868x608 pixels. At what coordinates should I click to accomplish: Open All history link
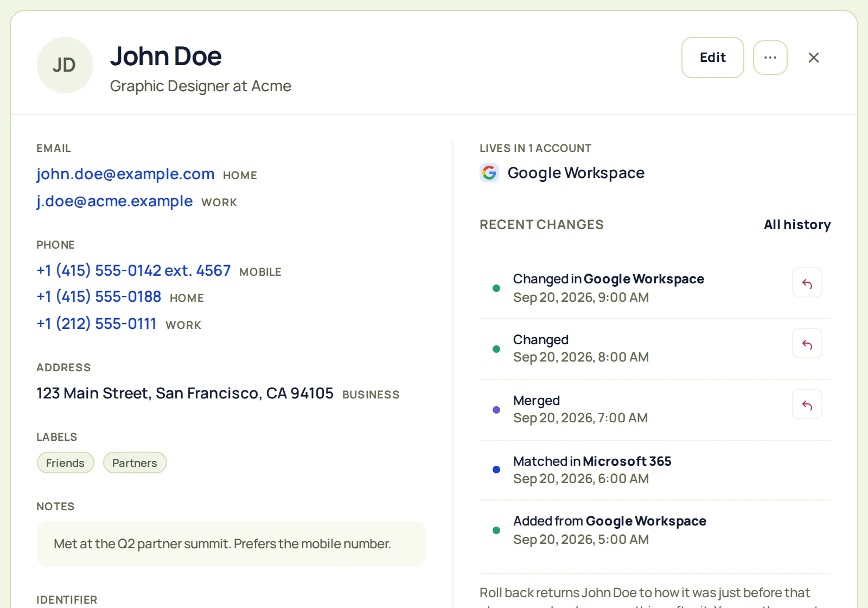coord(797,225)
